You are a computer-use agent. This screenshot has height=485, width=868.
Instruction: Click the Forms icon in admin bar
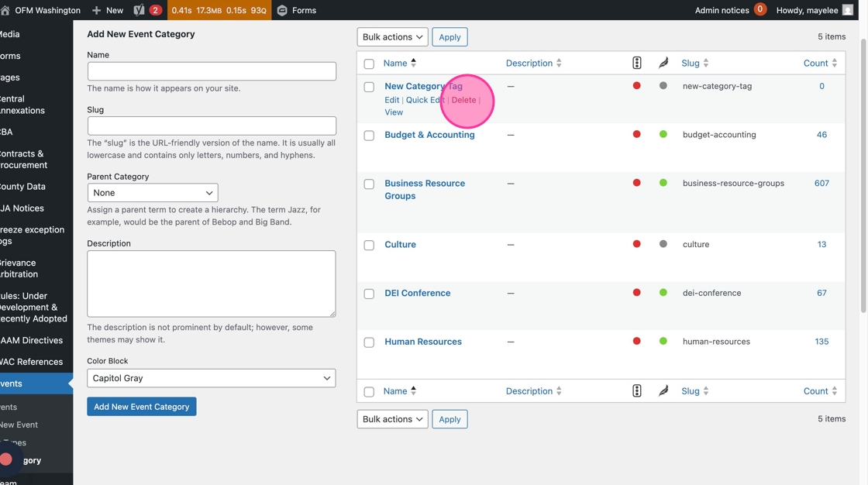pyautogui.click(x=282, y=10)
